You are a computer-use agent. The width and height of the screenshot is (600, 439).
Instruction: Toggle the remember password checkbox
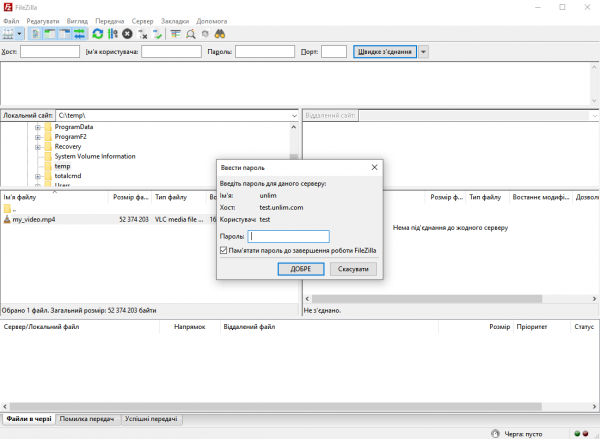pos(223,251)
